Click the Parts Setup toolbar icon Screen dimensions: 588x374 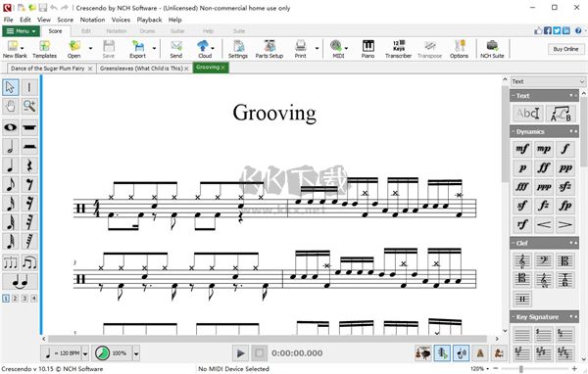[x=269, y=49]
